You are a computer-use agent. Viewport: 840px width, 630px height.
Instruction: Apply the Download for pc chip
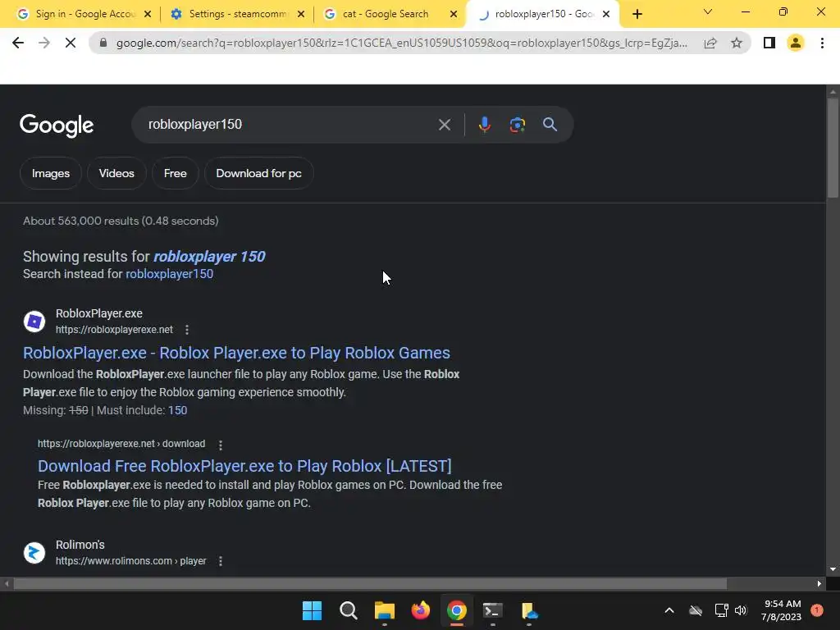(x=258, y=173)
